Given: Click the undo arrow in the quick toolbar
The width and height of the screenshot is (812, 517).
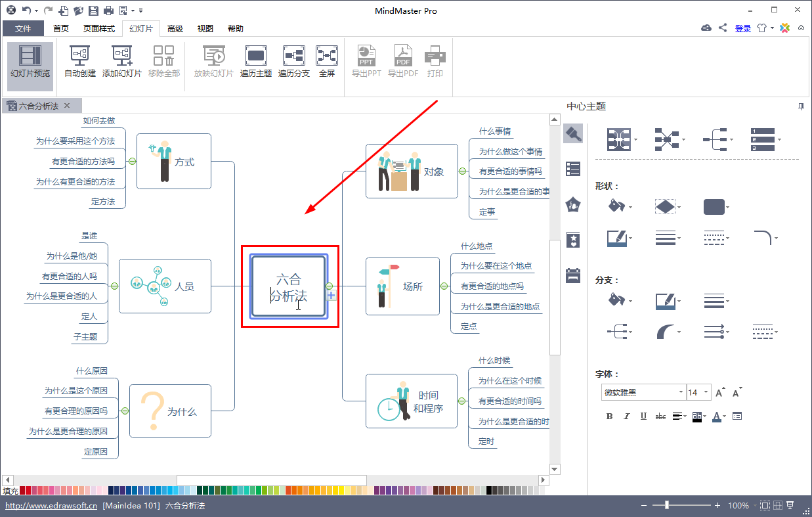Looking at the screenshot, I should [x=26, y=11].
